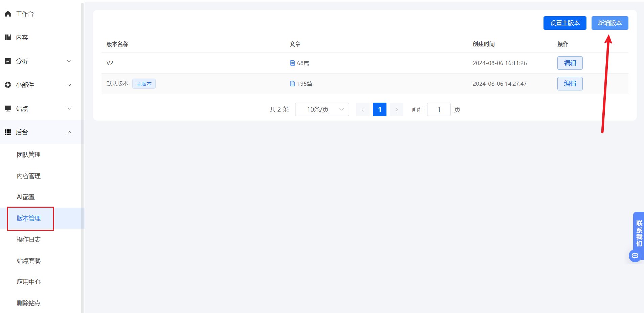Click the 设置主版本 button

point(565,23)
